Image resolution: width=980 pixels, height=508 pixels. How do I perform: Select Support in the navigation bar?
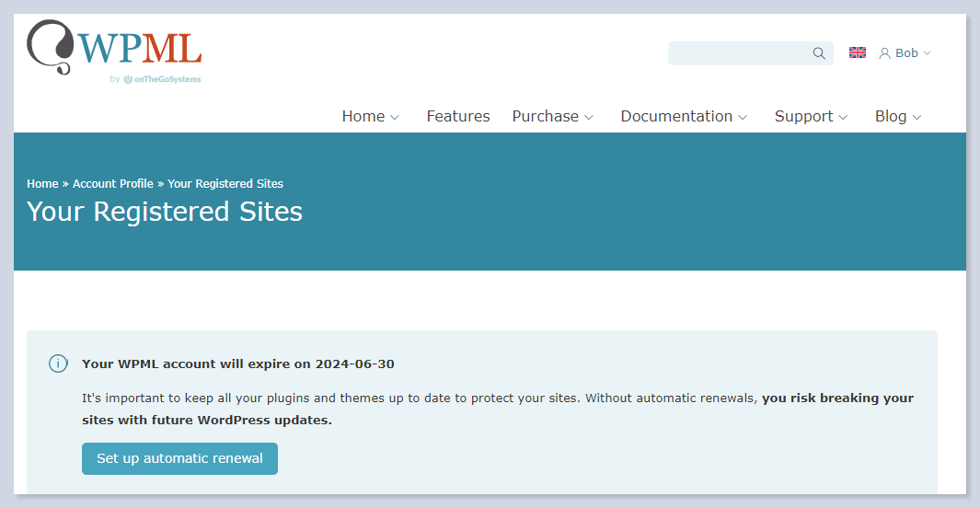tap(803, 117)
